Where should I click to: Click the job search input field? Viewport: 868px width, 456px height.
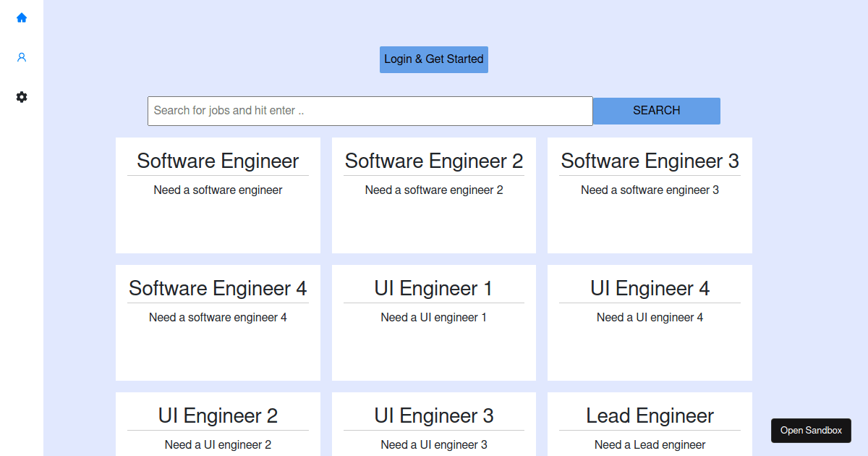(x=370, y=111)
